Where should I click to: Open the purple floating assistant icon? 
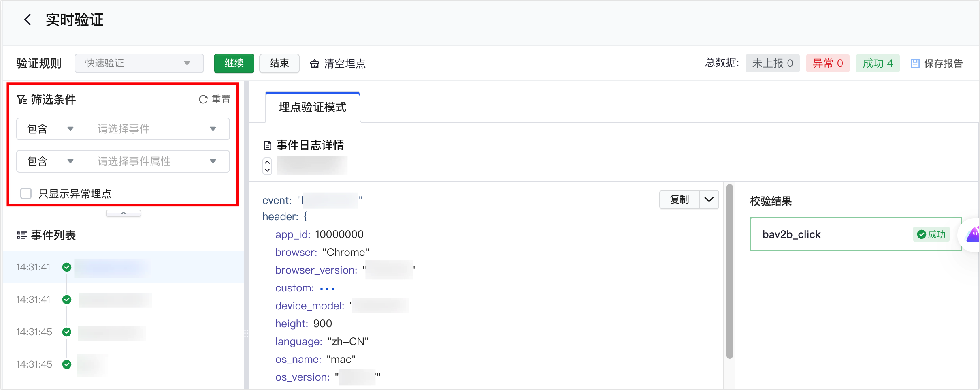pyautogui.click(x=972, y=234)
